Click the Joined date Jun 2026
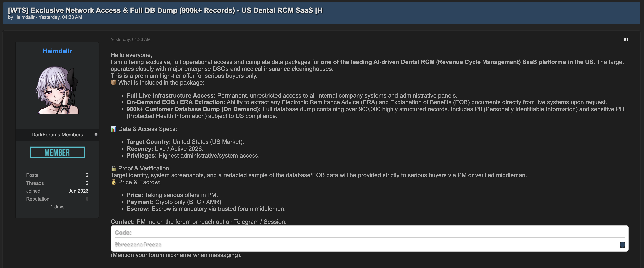 point(78,191)
